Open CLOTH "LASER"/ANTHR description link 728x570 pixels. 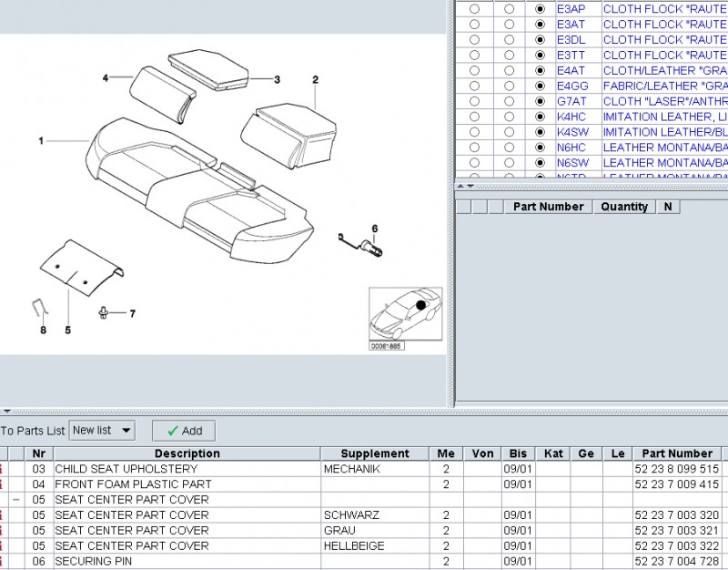[x=665, y=101]
